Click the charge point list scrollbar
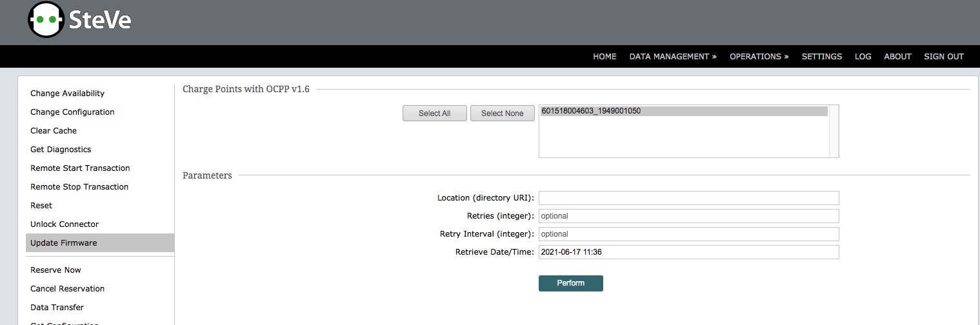Screen dimensions: 980x325 (x=834, y=131)
